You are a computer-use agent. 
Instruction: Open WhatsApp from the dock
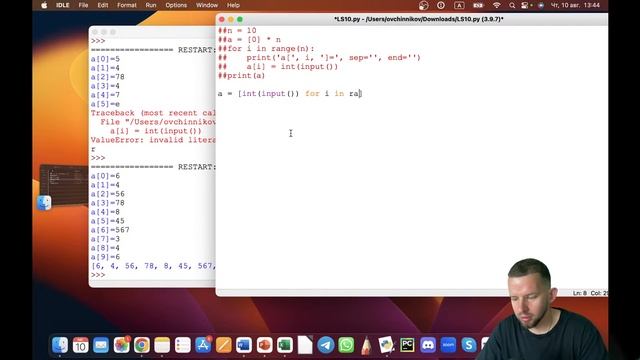[346, 345]
